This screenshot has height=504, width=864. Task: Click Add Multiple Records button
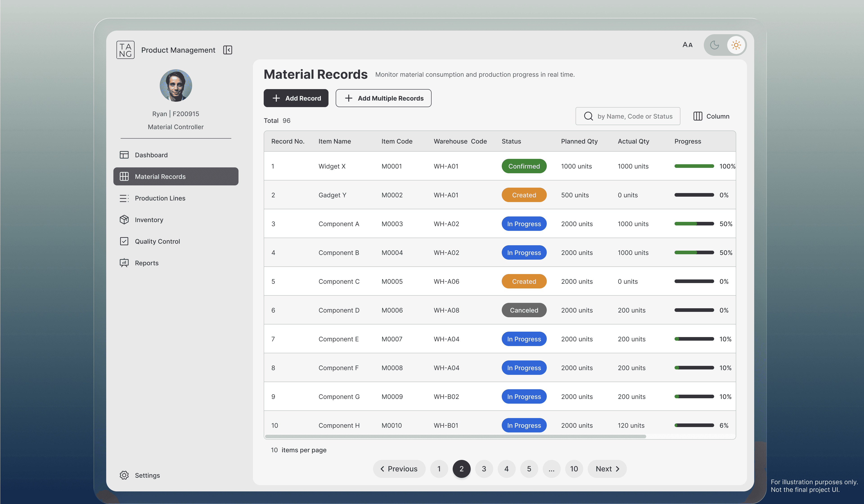coord(383,98)
